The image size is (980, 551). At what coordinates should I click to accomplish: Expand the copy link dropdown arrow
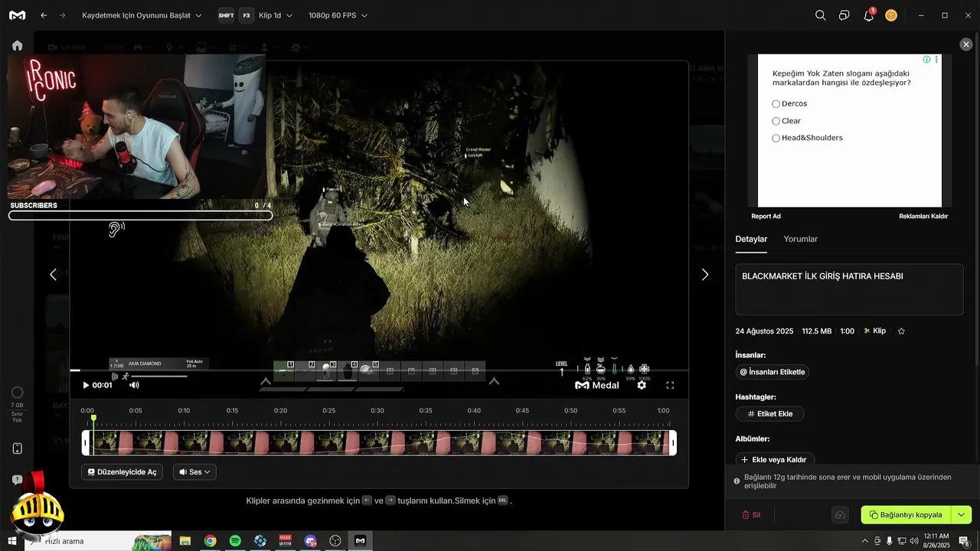click(962, 515)
